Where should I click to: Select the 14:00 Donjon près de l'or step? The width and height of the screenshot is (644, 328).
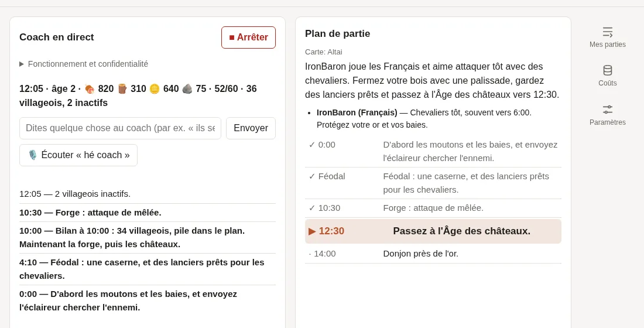433,254
